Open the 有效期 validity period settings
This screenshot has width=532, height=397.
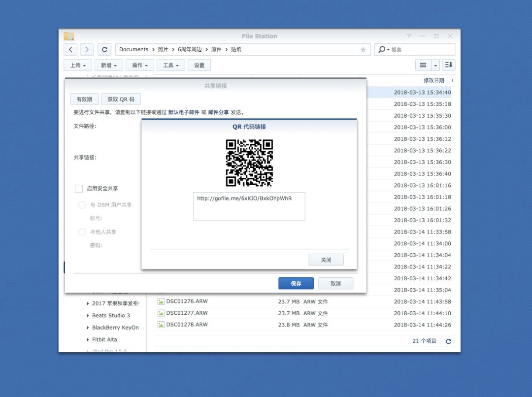pos(84,99)
